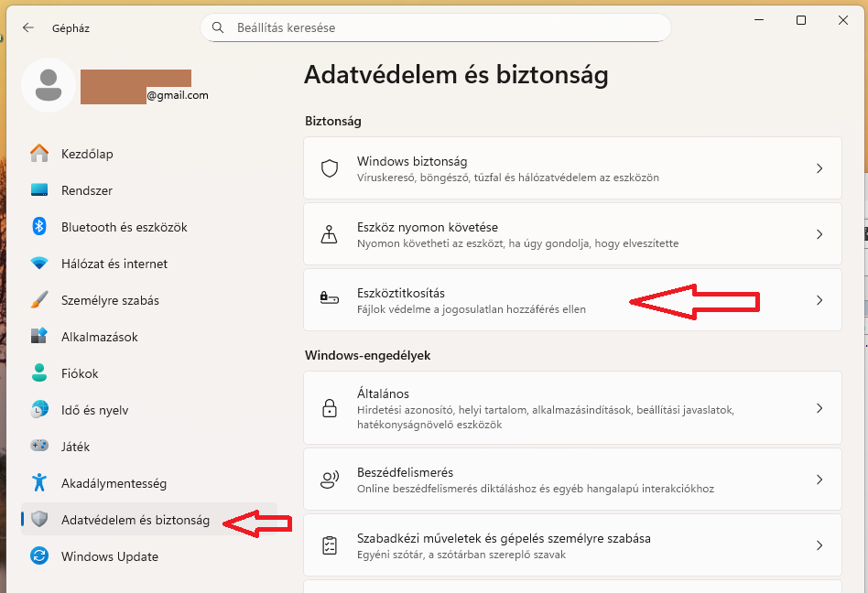This screenshot has width=868, height=593.
Task: Click the @gmail.com account email
Action: (178, 95)
